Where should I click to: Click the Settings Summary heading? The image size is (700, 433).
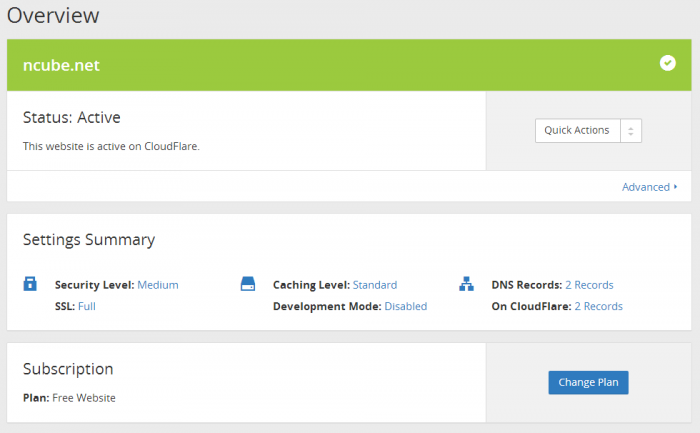point(89,240)
